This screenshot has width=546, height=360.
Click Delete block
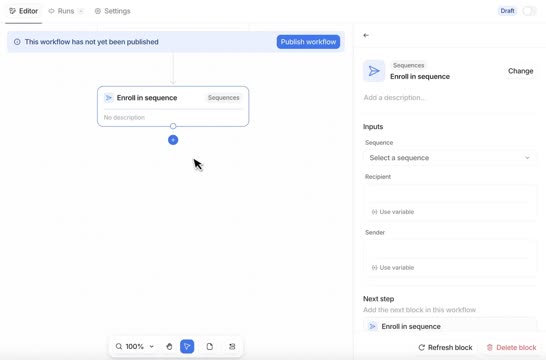point(511,347)
